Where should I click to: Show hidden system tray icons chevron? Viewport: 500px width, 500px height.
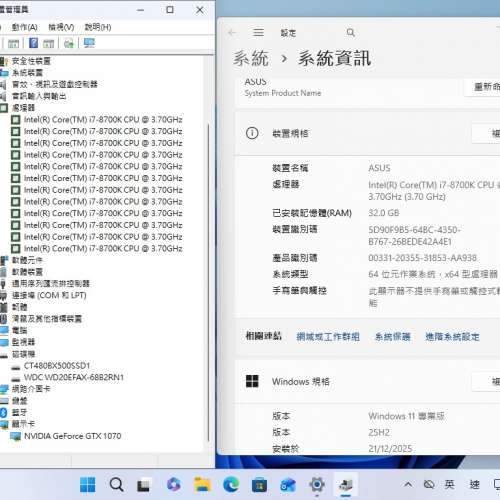click(408, 484)
